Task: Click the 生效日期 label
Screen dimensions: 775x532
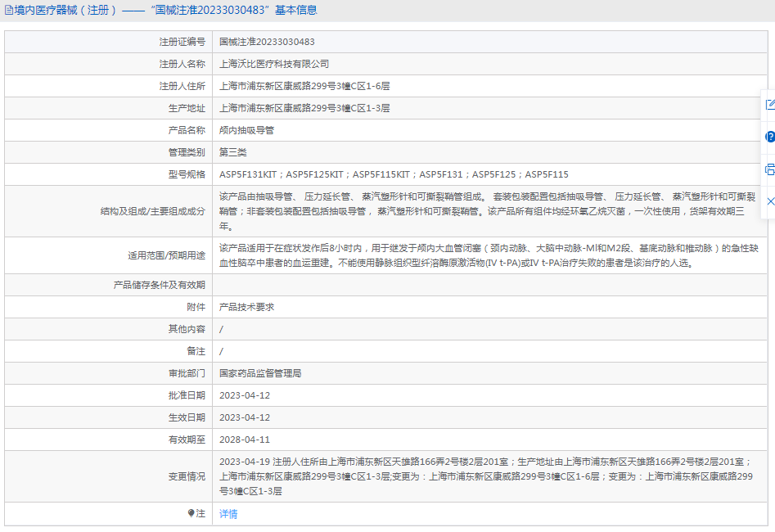Action: click(187, 417)
